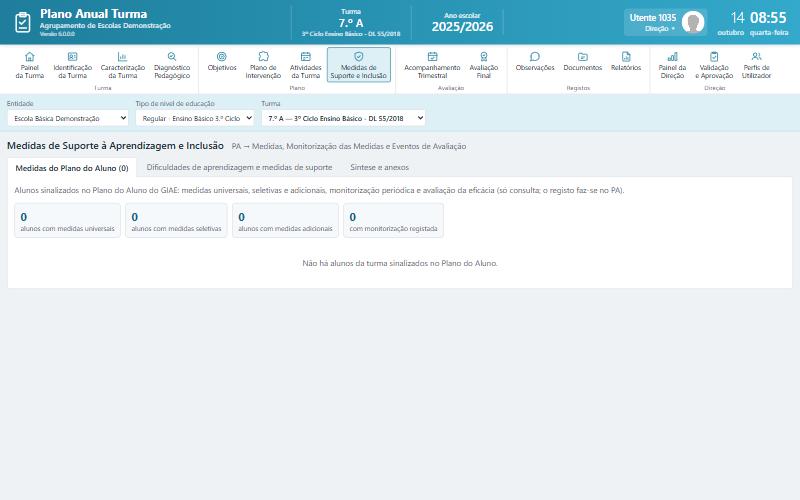The height and width of the screenshot is (500, 800).
Task: Expand Tipo de nível de educação dropdown
Action: (195, 118)
